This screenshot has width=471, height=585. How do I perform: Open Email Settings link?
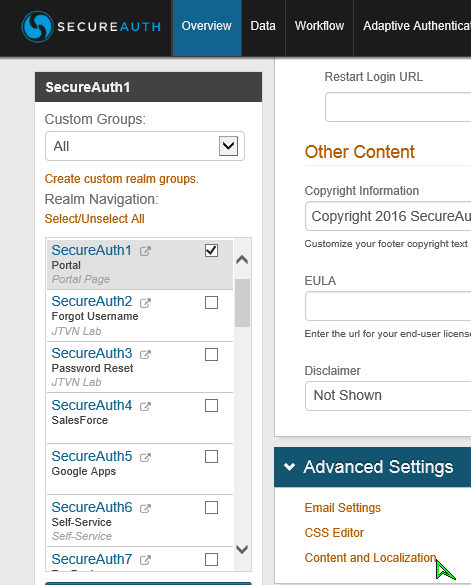pyautogui.click(x=343, y=508)
